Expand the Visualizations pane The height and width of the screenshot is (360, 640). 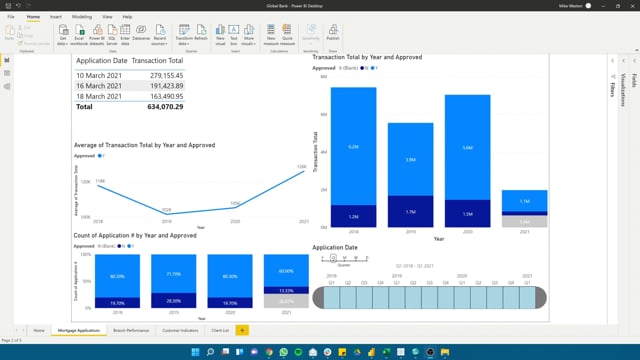coord(623,61)
